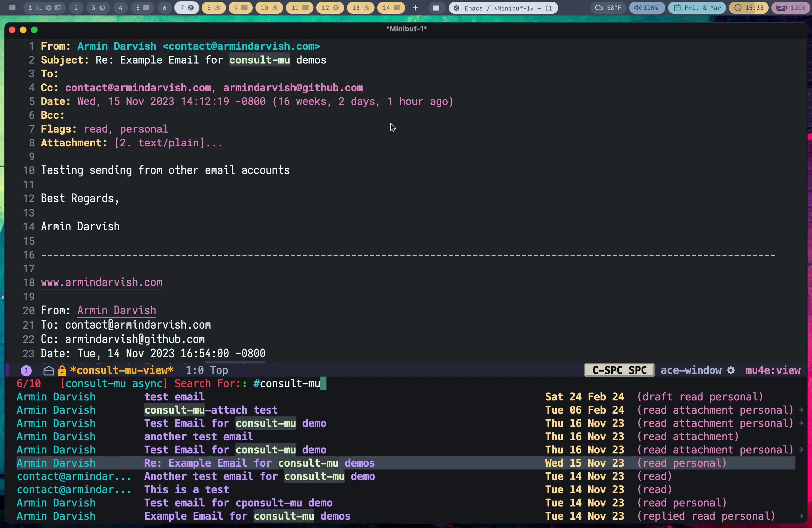Open workspace 13 in the top bar

[360, 7]
